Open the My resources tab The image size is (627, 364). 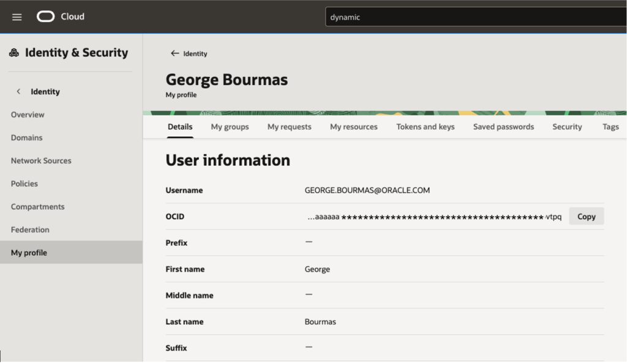(x=354, y=127)
